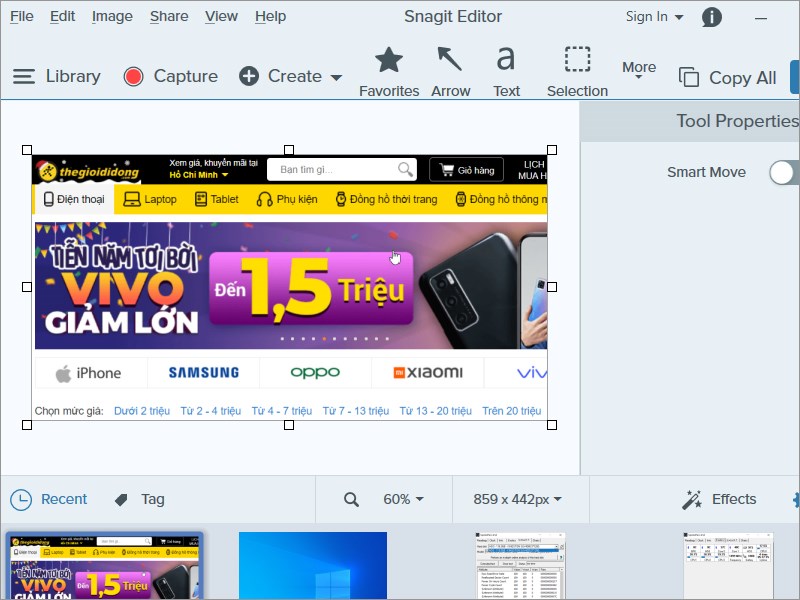Click the 'Từ 7 - 13 triệu' link
The image size is (800, 600).
tap(356, 411)
